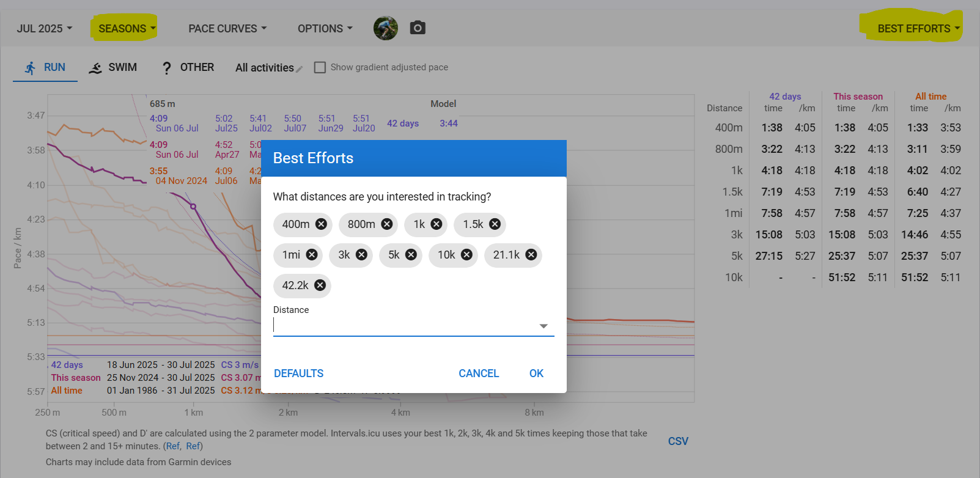Expand the Distance dropdown arrow
The height and width of the screenshot is (478, 980).
click(x=543, y=326)
